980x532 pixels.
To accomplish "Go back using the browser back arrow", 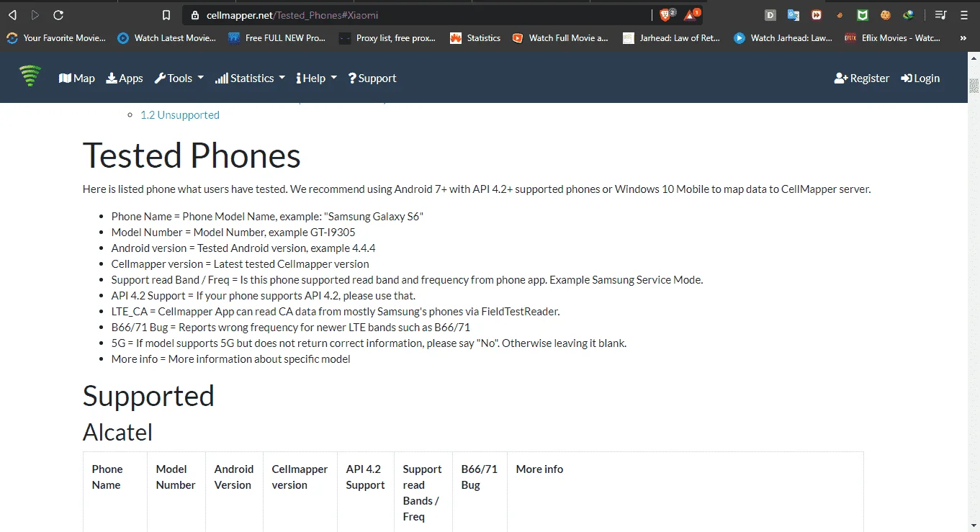I will [13, 14].
